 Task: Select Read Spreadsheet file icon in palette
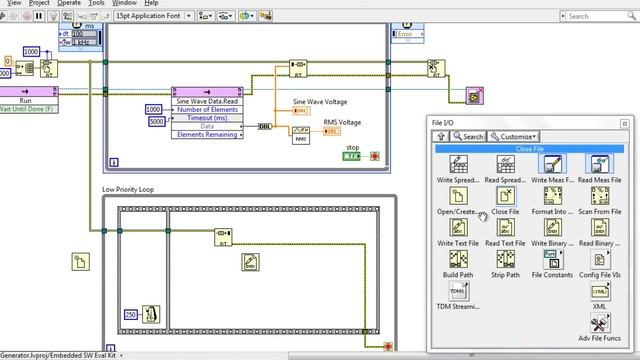[x=505, y=164]
